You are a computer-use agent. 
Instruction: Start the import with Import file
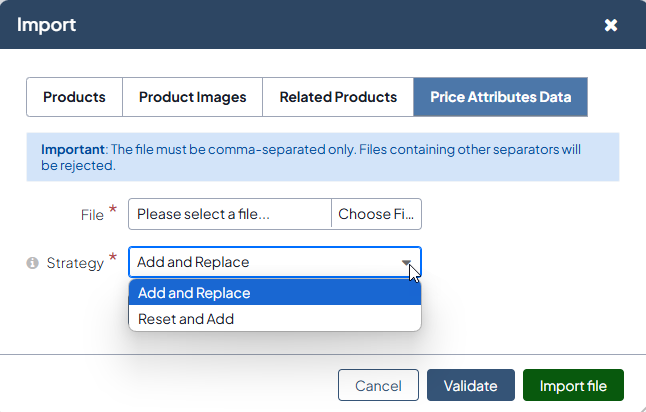click(x=573, y=386)
